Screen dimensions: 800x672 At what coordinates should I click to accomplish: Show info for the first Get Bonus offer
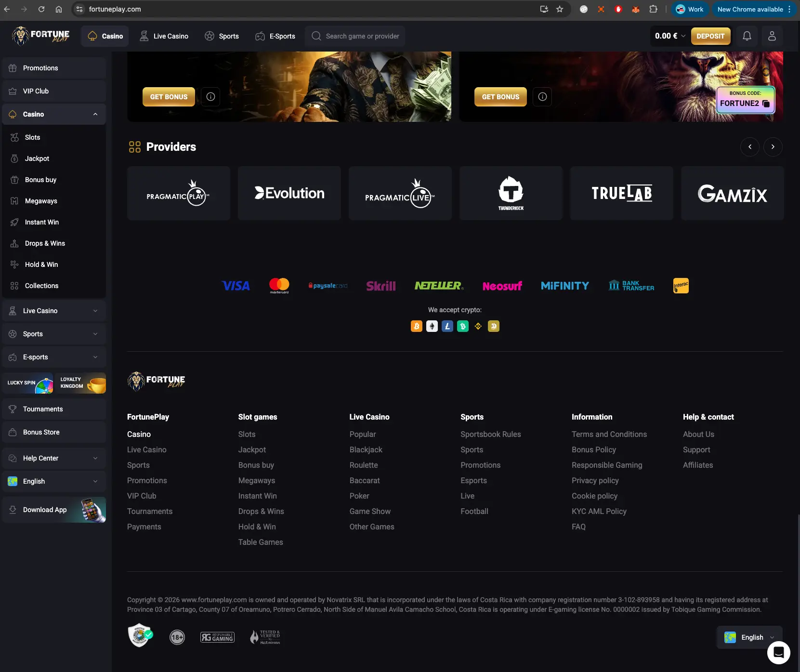click(210, 97)
